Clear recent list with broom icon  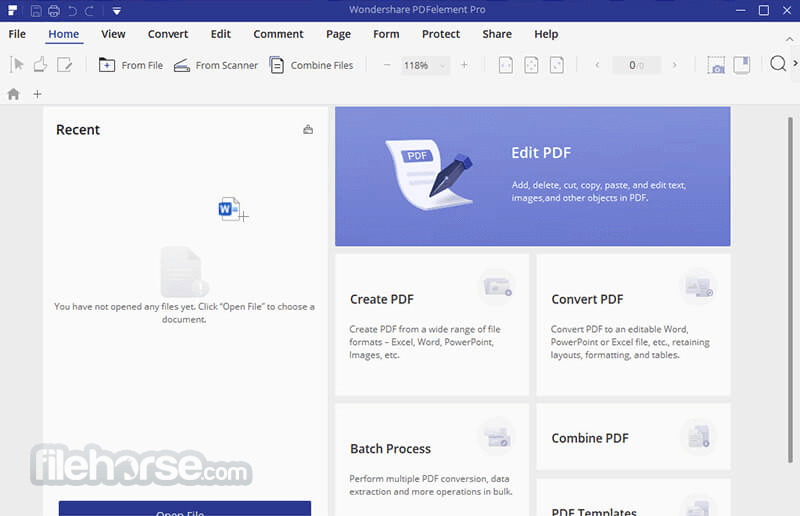tap(308, 129)
